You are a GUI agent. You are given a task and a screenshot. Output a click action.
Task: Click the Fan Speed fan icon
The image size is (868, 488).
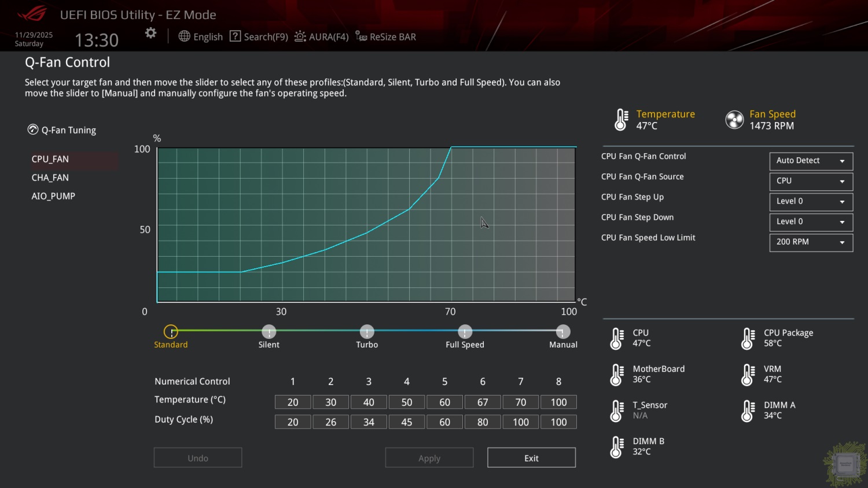734,120
